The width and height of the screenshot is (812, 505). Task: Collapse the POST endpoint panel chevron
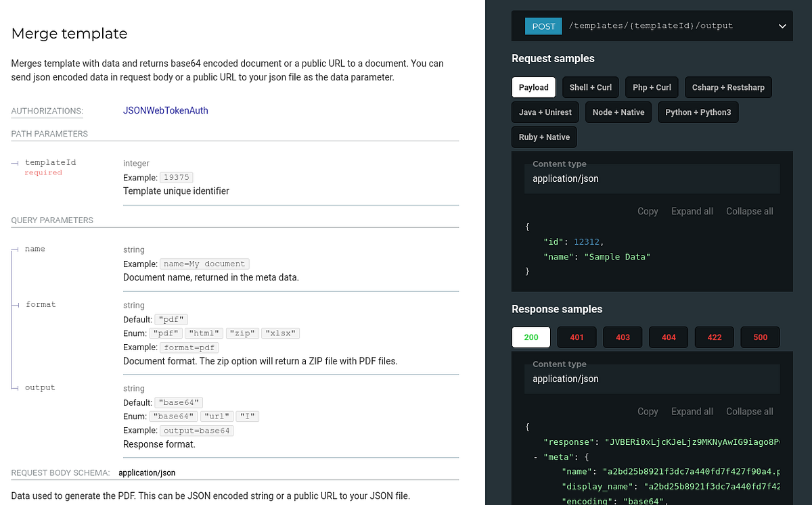[782, 26]
